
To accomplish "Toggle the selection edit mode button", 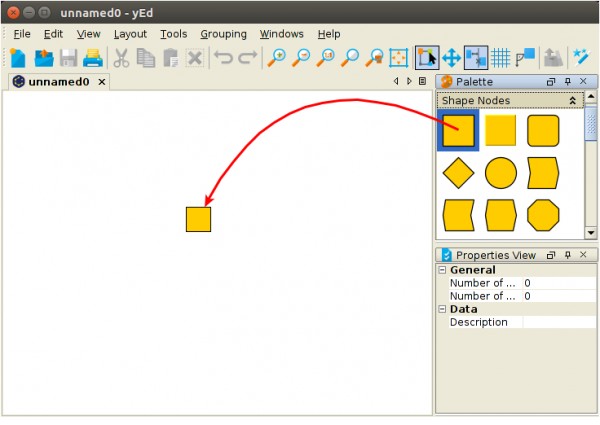I will [x=427, y=58].
